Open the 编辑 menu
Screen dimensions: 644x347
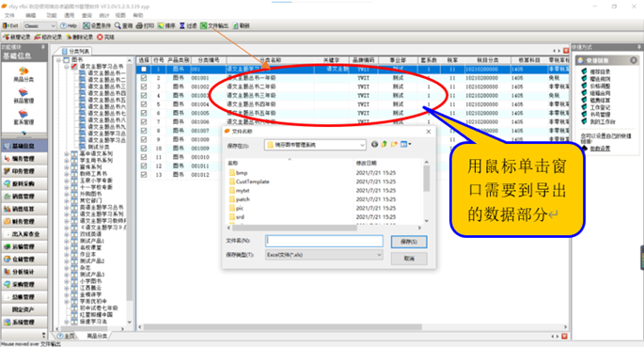click(x=31, y=15)
